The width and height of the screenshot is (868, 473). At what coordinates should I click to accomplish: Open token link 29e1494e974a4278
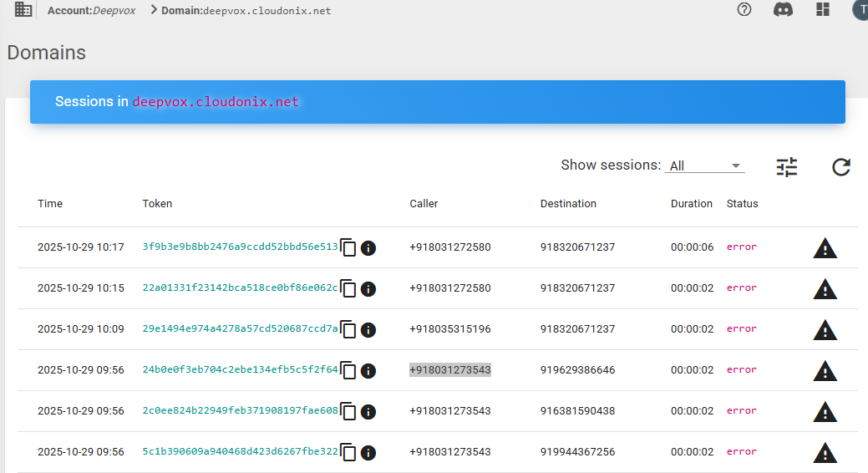(x=240, y=329)
